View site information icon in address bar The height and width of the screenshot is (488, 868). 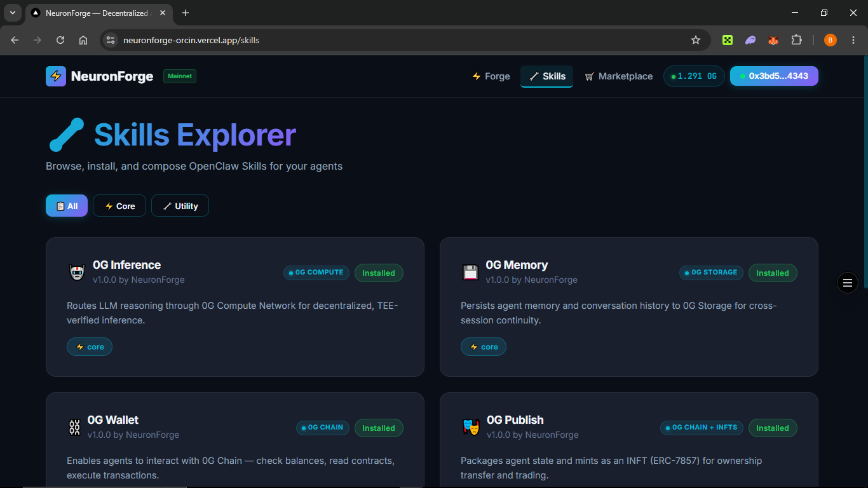tap(111, 40)
